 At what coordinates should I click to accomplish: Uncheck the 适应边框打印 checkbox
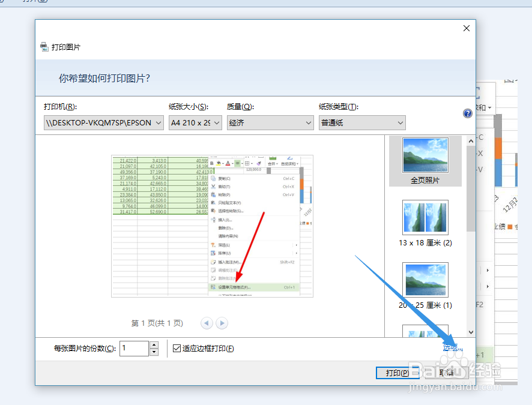pos(177,348)
